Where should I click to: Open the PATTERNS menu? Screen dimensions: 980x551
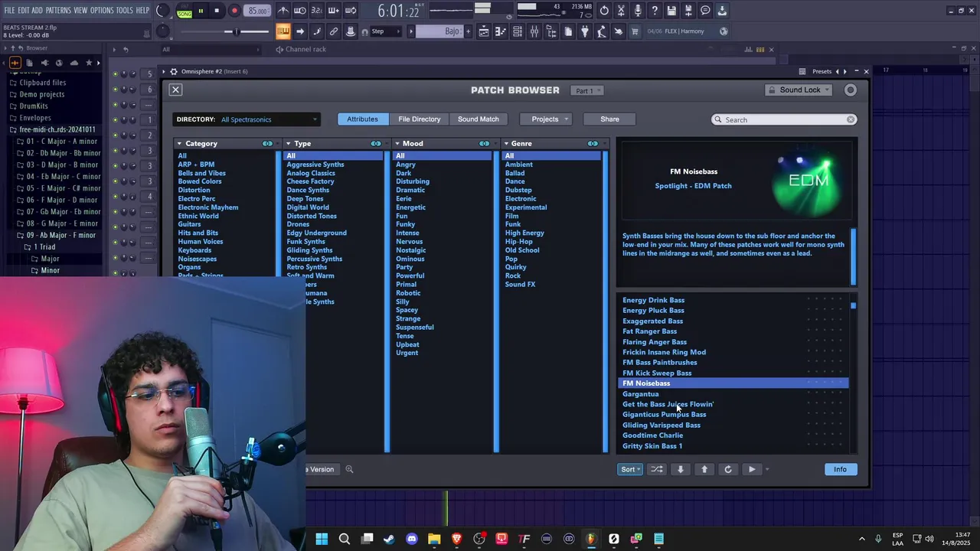pyautogui.click(x=58, y=10)
